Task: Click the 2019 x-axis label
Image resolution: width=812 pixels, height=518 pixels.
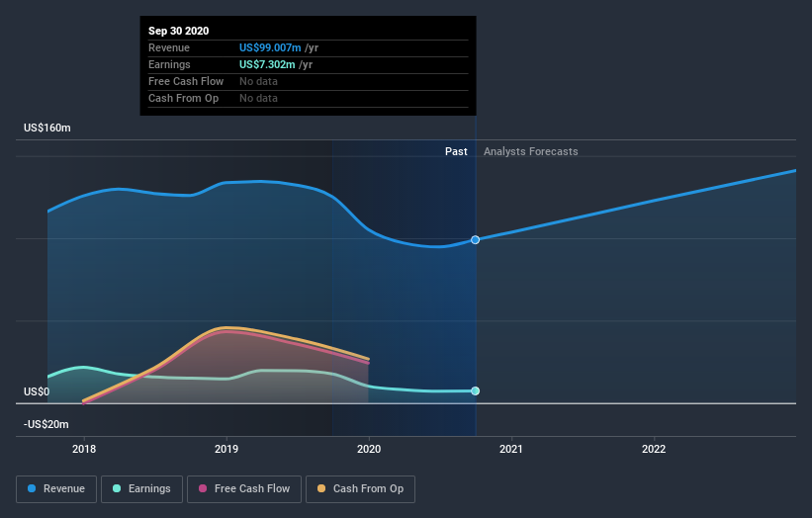Action: (x=226, y=449)
